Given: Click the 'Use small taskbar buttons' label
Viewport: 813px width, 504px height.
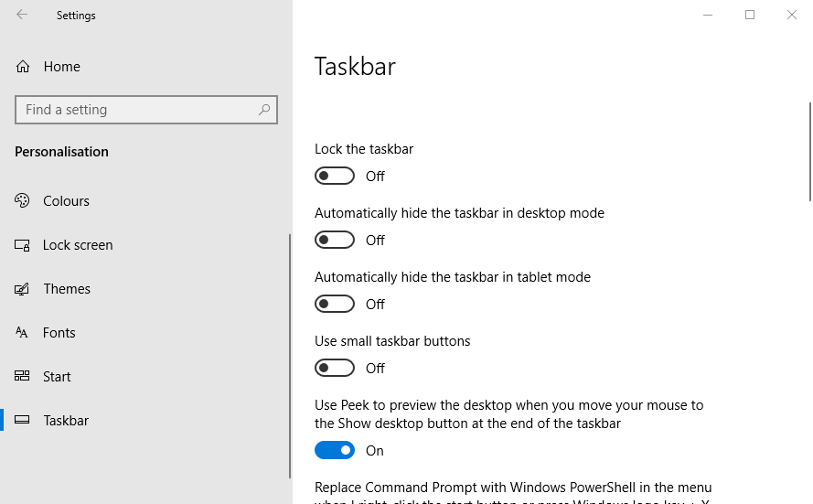Looking at the screenshot, I should pos(392,341).
